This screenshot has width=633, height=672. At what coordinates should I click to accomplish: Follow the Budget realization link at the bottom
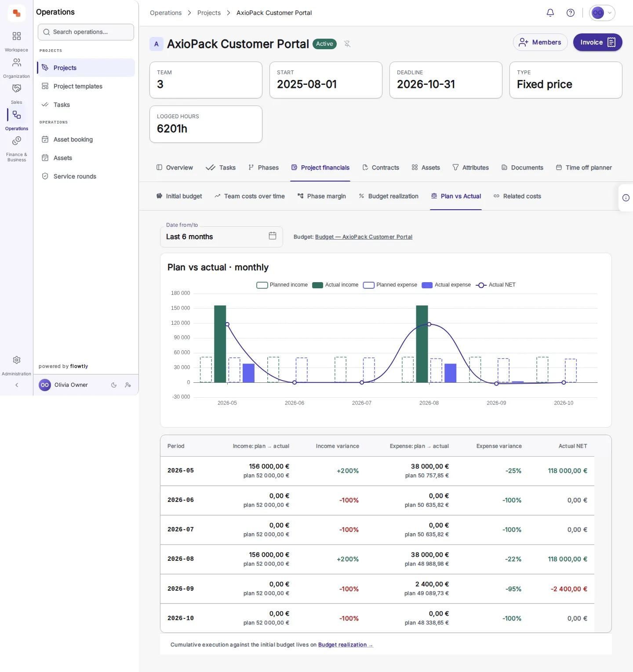(x=346, y=645)
